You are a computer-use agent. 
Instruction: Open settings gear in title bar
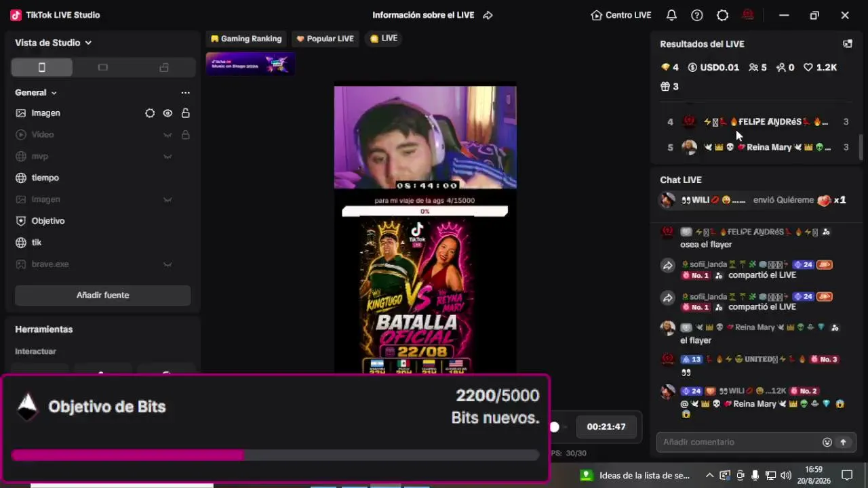point(723,15)
